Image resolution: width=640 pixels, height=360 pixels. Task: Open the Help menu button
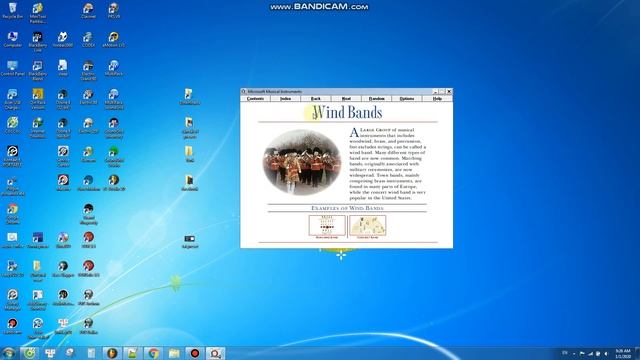[x=437, y=99]
